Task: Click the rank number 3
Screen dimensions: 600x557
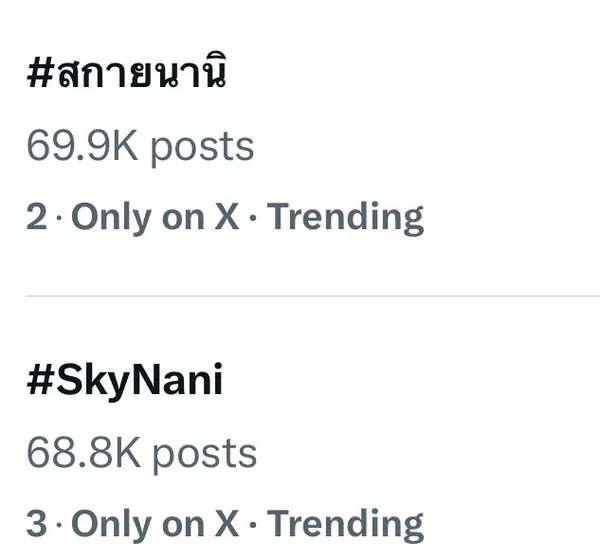Action: point(36,523)
